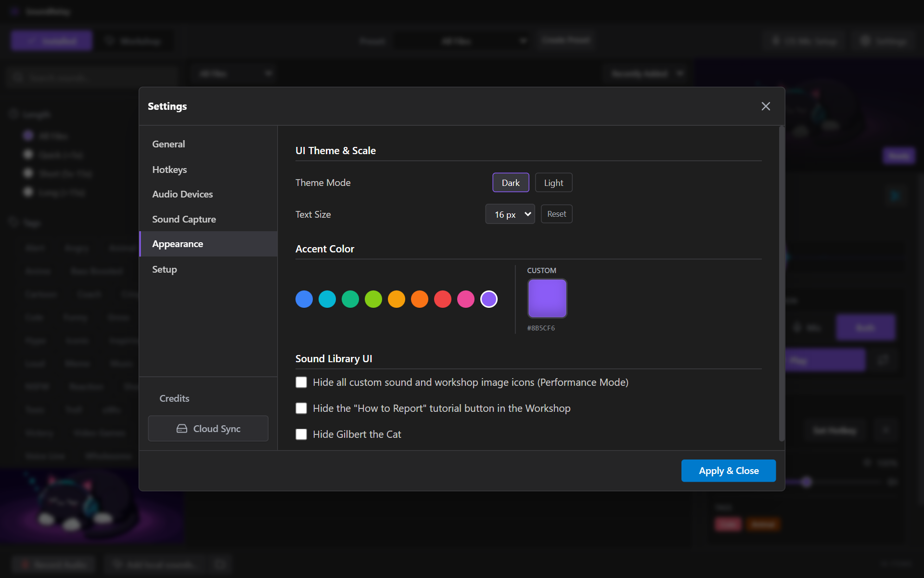Image resolution: width=924 pixels, height=578 pixels.
Task: Reset the text size
Action: (x=556, y=214)
